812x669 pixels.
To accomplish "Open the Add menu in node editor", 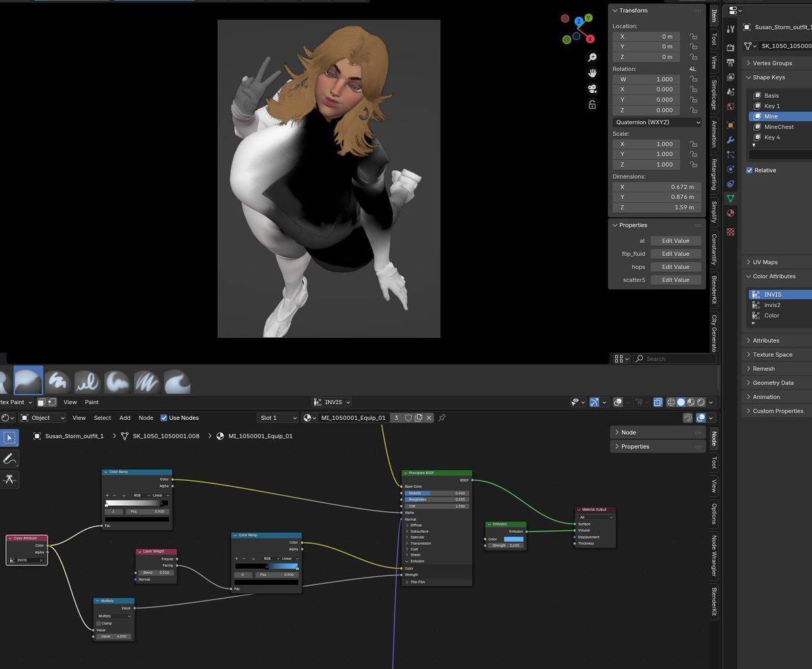I will click(x=125, y=418).
